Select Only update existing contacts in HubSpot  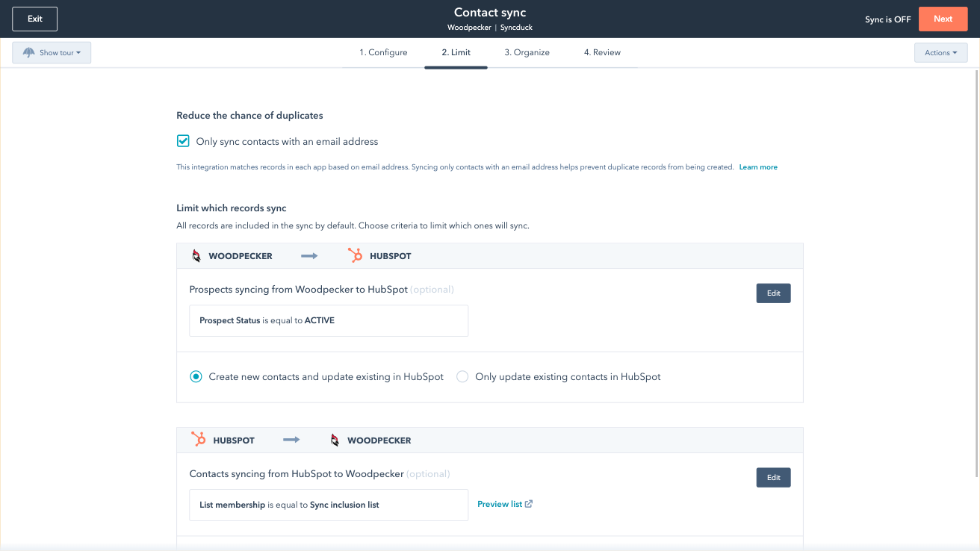tap(462, 377)
